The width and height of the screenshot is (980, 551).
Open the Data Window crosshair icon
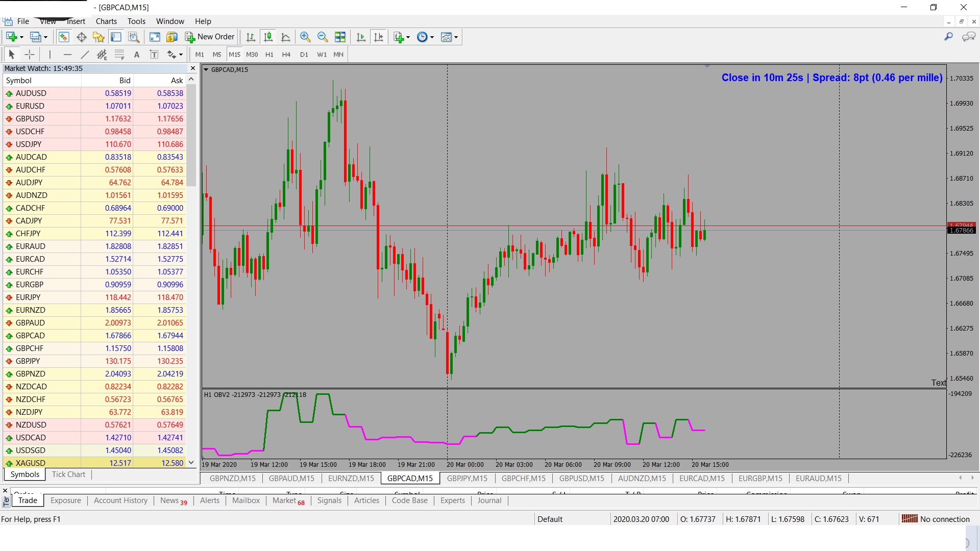pos(81,37)
